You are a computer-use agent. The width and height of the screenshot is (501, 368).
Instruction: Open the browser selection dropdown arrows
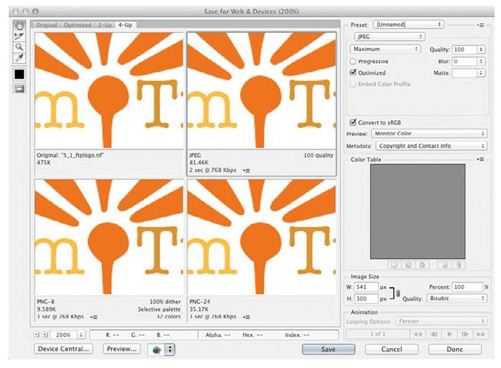pyautogui.click(x=170, y=350)
